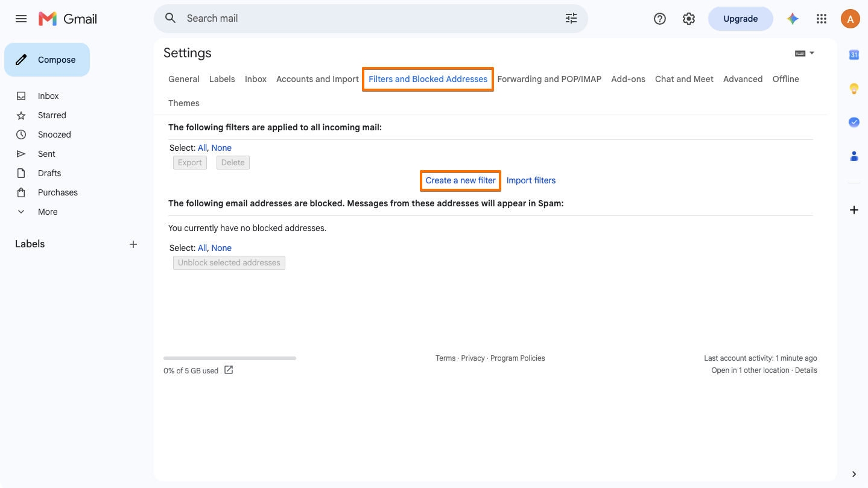Click the search magnifier icon
This screenshot has width=868, height=488.
point(171,18)
